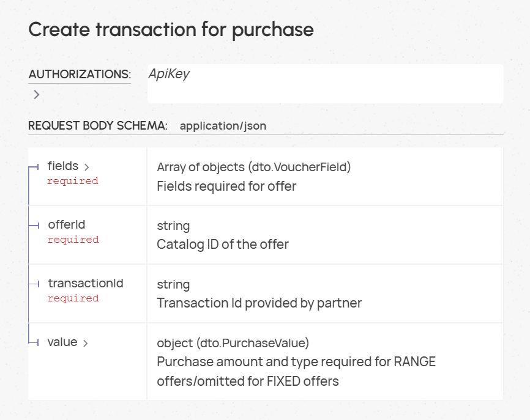Click the required tag under offerId
Viewport: 530px width, 420px height.
click(73, 240)
